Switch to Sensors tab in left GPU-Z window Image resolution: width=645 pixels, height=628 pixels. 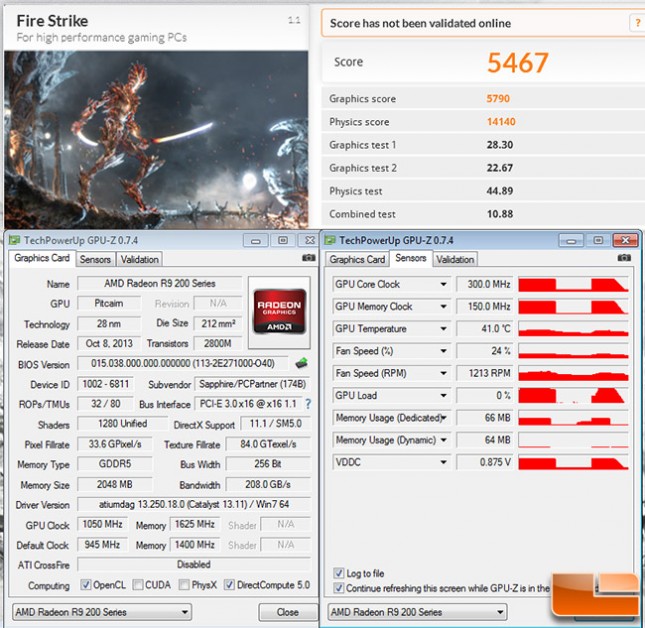95,260
